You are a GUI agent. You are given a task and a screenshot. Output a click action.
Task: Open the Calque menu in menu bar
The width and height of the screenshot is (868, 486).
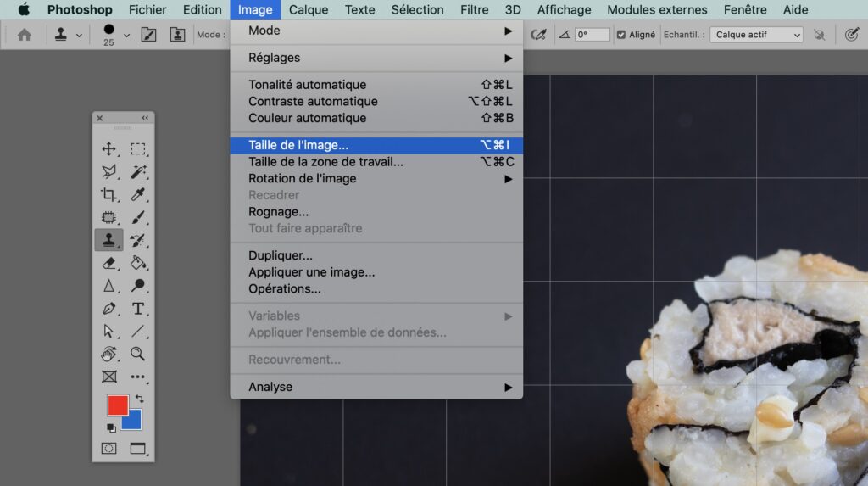(309, 10)
